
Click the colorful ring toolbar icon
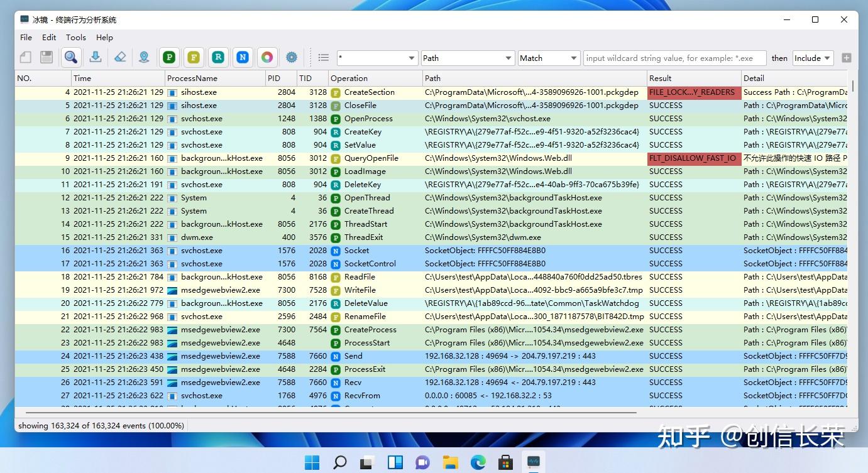pos(267,58)
